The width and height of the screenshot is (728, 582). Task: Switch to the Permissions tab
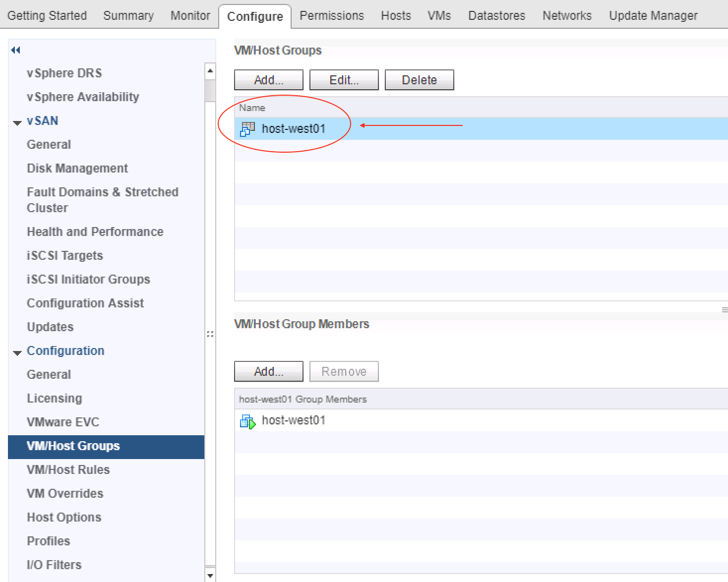331,15
